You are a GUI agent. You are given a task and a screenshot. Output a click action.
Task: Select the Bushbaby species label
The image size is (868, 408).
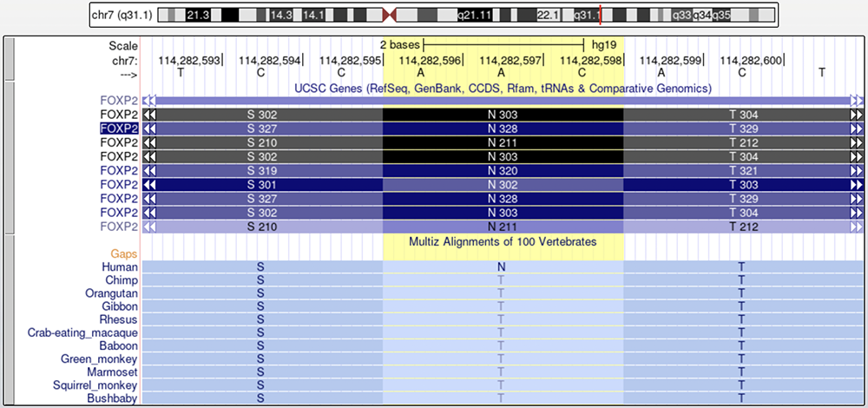click(x=112, y=398)
